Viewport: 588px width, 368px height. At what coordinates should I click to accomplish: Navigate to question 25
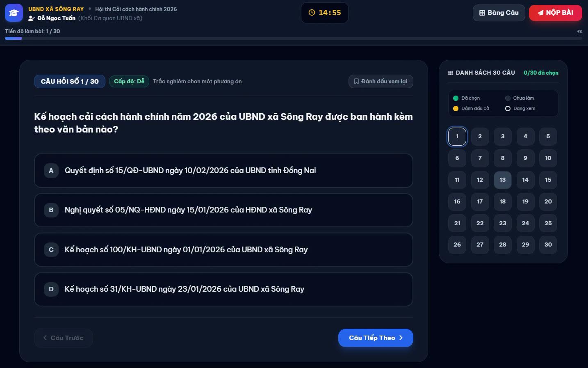pyautogui.click(x=548, y=224)
